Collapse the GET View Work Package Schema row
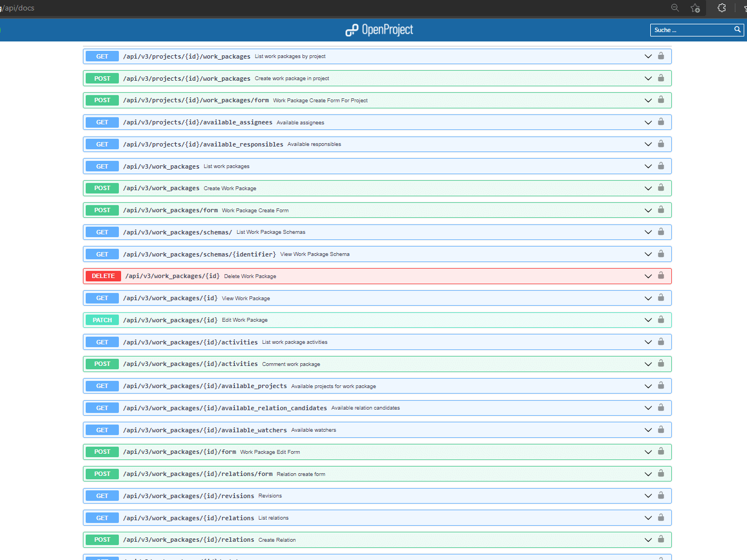 click(647, 254)
